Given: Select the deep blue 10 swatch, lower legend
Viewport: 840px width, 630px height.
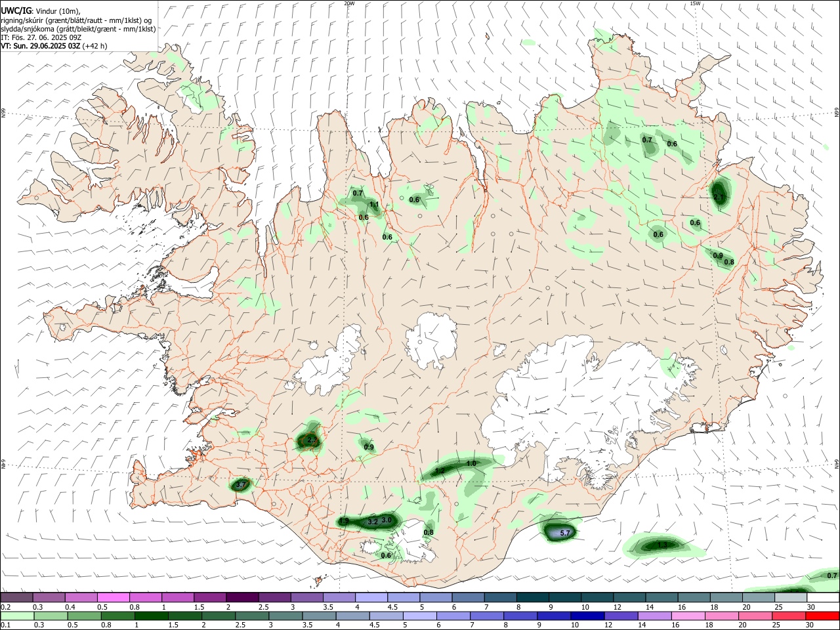Looking at the screenshot, I should [587, 616].
